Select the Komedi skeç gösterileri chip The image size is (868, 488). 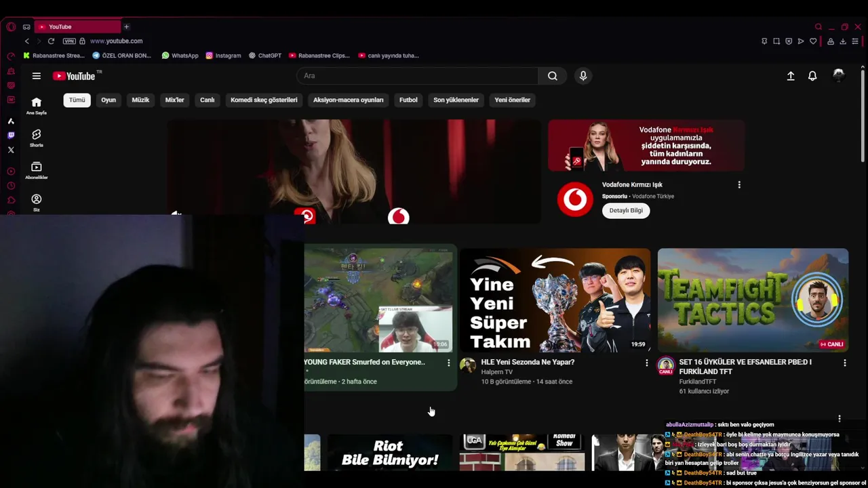point(264,100)
